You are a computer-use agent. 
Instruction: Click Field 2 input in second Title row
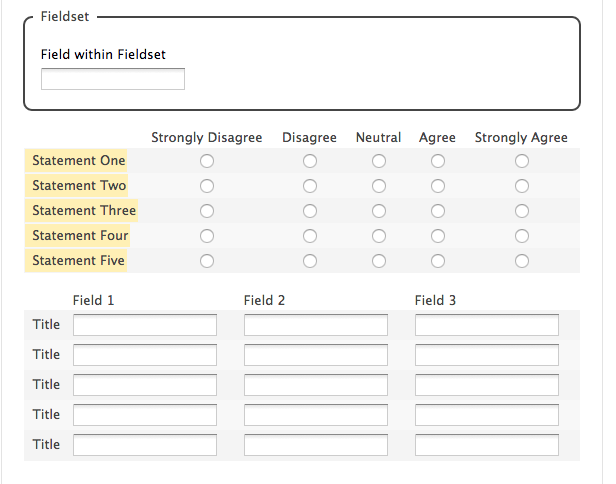315,355
